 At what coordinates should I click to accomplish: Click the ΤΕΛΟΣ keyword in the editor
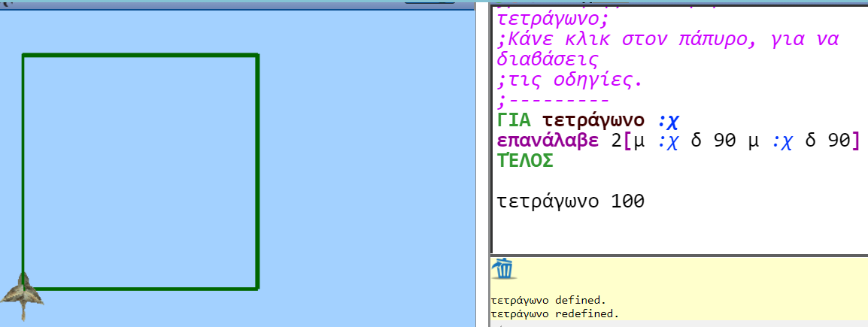[525, 160]
